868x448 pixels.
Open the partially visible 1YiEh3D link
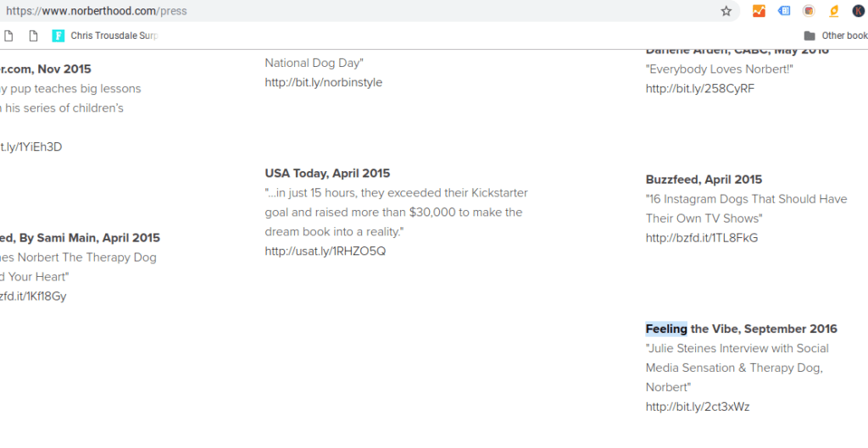[x=31, y=147]
